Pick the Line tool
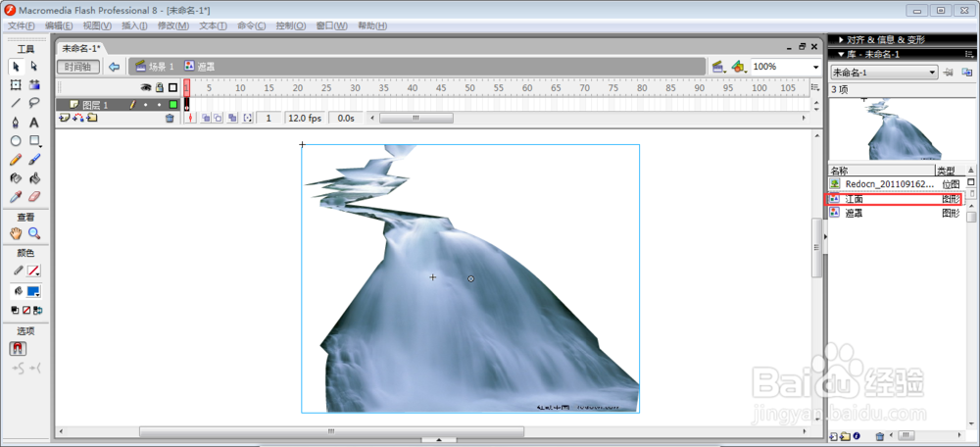The width and height of the screenshot is (980, 447). click(x=17, y=104)
